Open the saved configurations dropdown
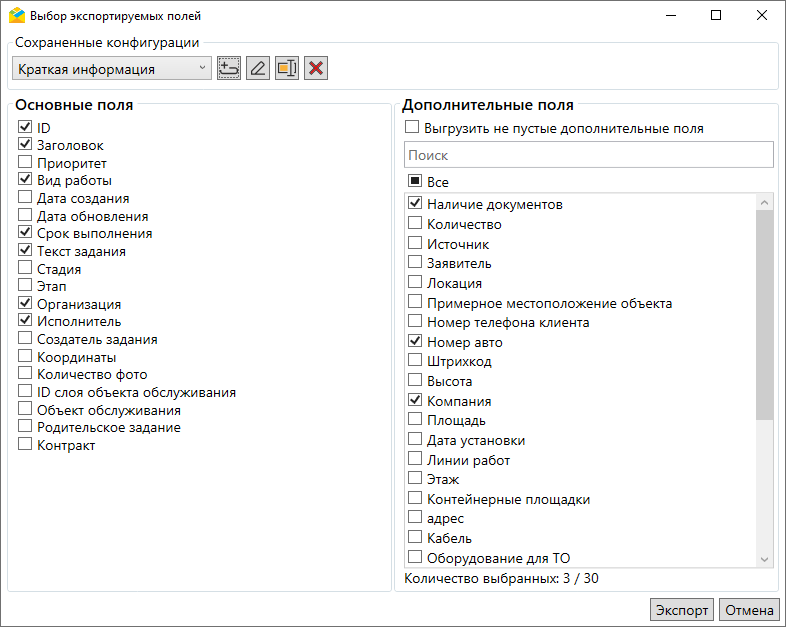The image size is (786, 627). pyautogui.click(x=111, y=69)
